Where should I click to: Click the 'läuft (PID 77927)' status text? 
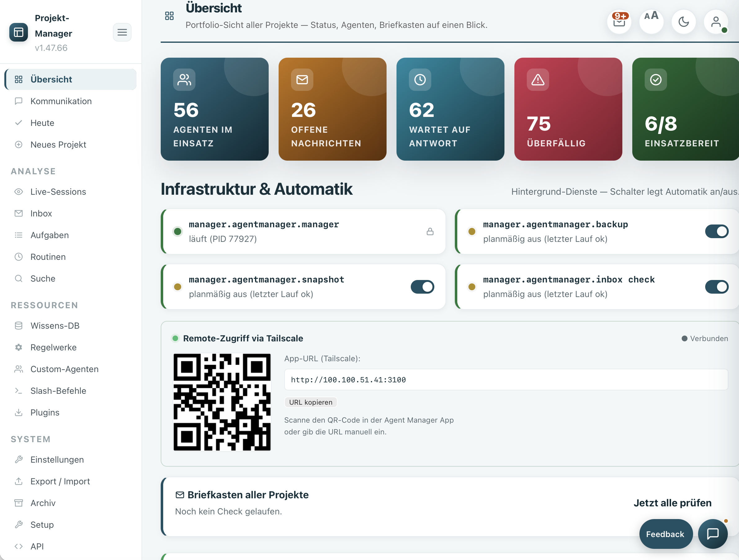coord(223,239)
